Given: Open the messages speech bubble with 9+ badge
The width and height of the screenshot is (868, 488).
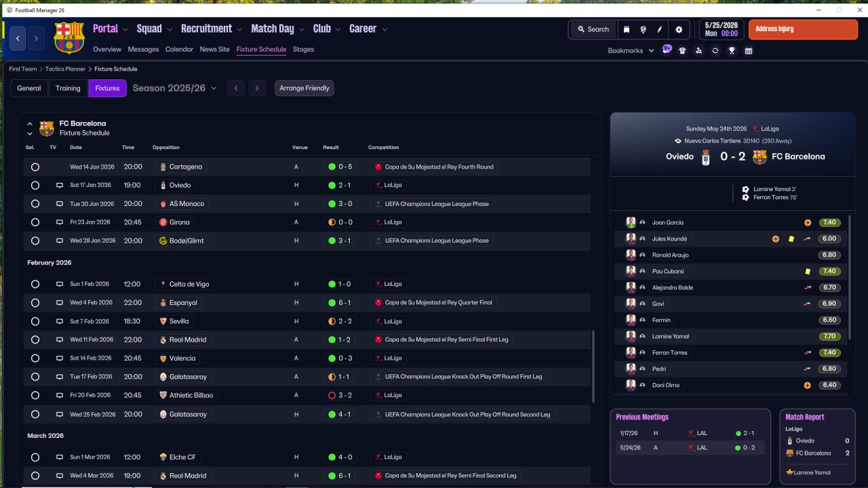Looking at the screenshot, I should pos(667,49).
